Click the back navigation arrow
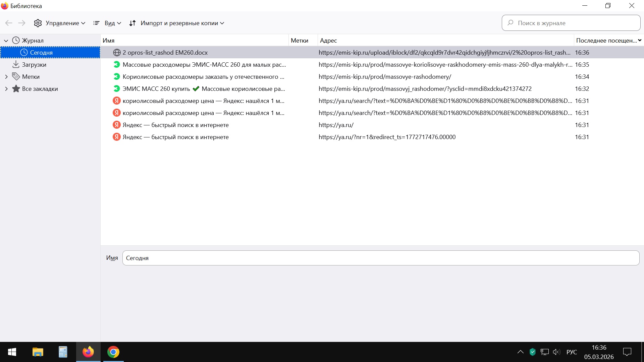Viewport: 644px width, 362px height. click(x=9, y=23)
